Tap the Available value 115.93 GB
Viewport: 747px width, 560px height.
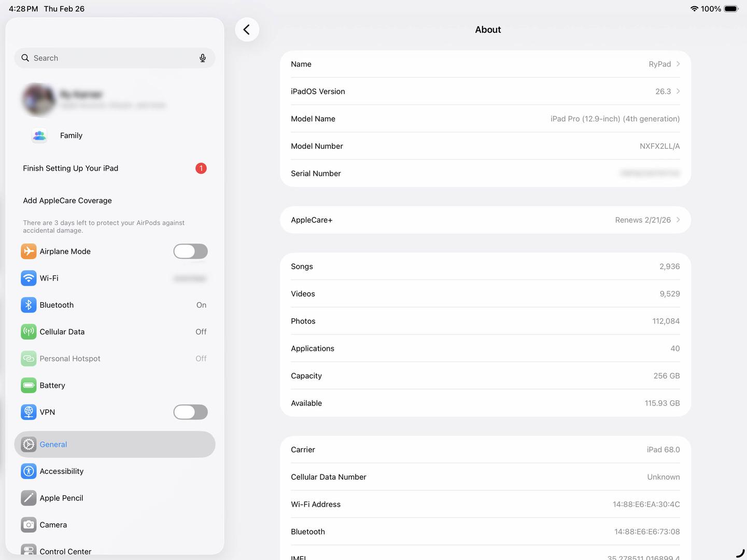pos(663,403)
